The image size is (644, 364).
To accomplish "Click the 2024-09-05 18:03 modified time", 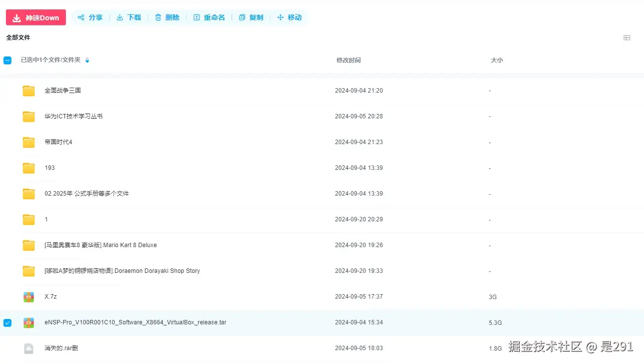I will pyautogui.click(x=359, y=348).
